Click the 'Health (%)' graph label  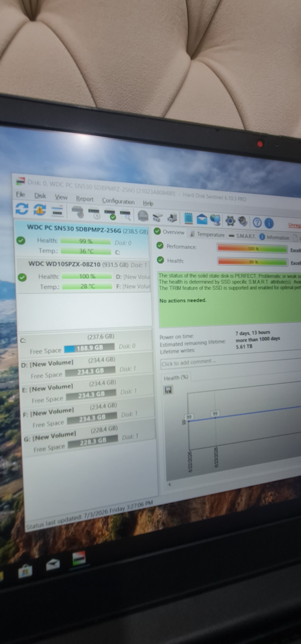(176, 378)
